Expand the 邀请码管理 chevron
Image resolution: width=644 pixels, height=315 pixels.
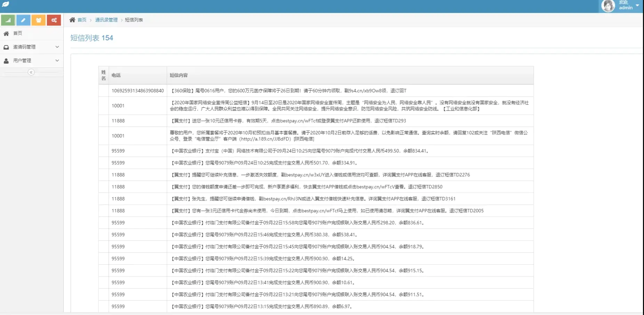(x=57, y=47)
